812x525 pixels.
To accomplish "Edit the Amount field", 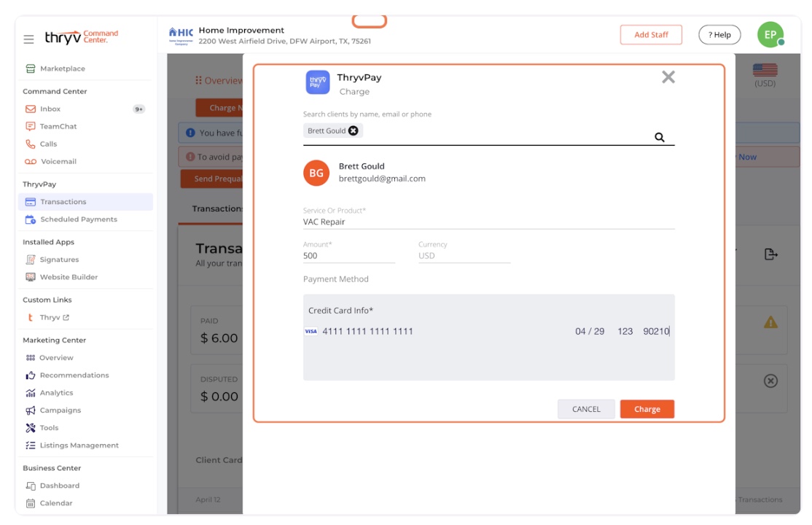I will (349, 255).
